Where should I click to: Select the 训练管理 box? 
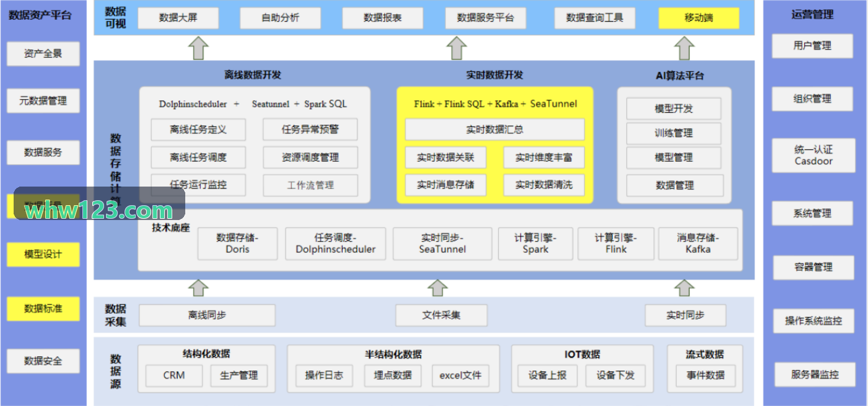[674, 133]
